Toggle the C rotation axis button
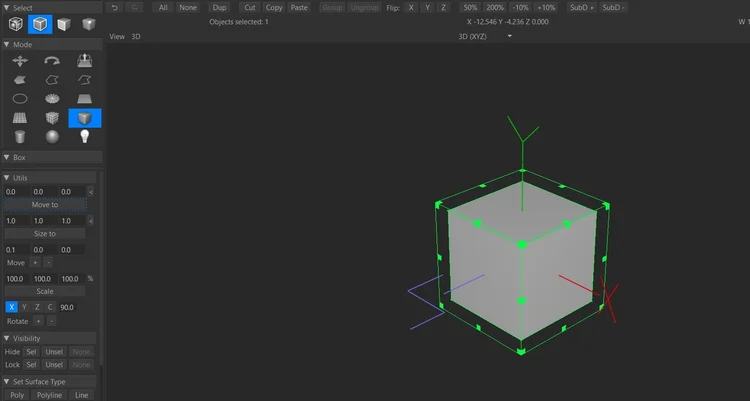 tap(50, 307)
